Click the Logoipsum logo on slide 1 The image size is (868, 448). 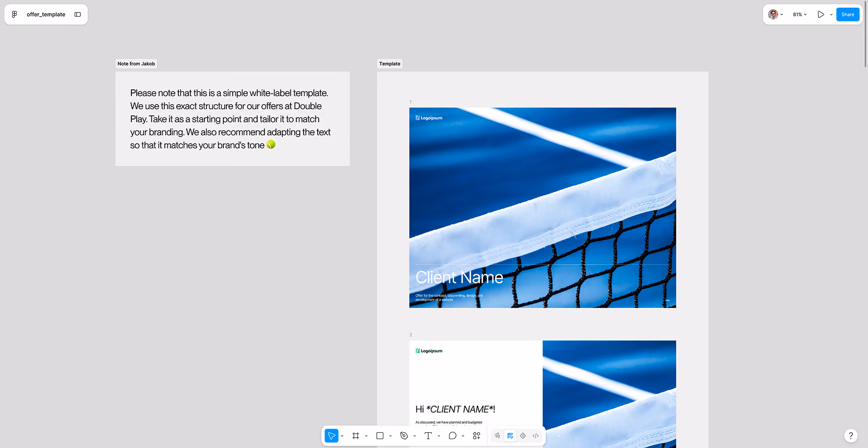tap(429, 118)
